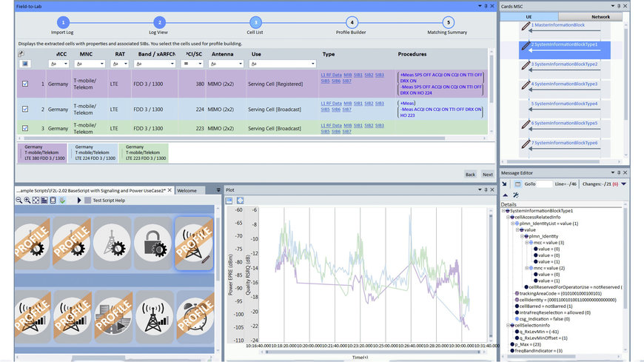Click the column chooser icon above table checkboxes
644x362 pixels.
coord(21,54)
